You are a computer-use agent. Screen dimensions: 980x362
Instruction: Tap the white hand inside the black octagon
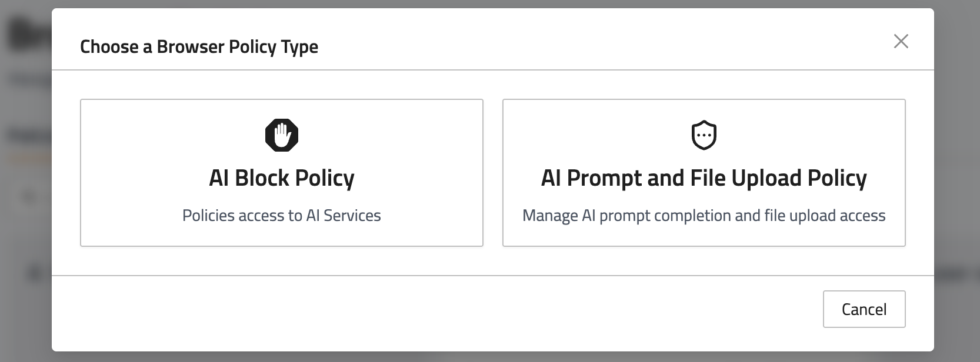tap(282, 136)
